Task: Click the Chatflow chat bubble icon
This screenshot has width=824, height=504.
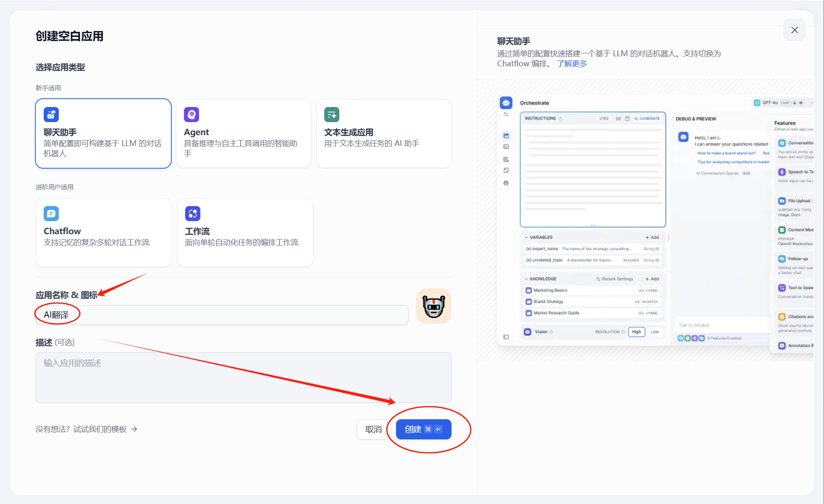Action: coord(51,214)
